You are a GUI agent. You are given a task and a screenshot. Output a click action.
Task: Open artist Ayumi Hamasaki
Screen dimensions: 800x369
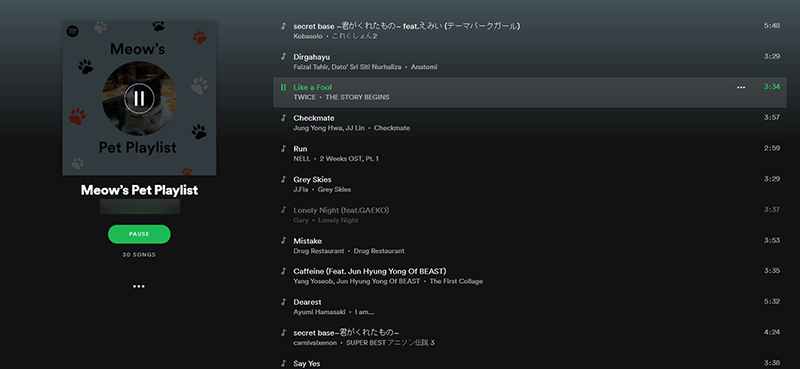[x=319, y=312]
